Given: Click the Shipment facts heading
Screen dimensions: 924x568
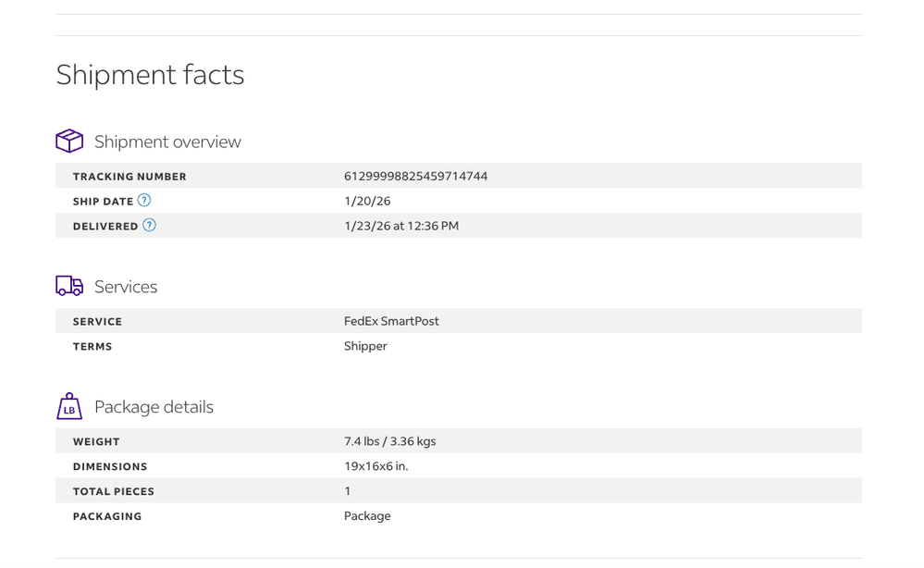Looking at the screenshot, I should tap(150, 75).
